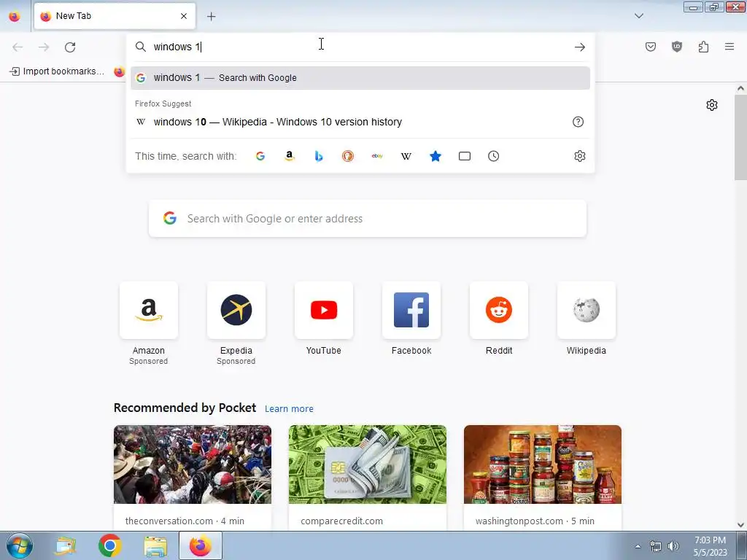
Task: Click the scrollbar down arrow
Action: point(741,525)
